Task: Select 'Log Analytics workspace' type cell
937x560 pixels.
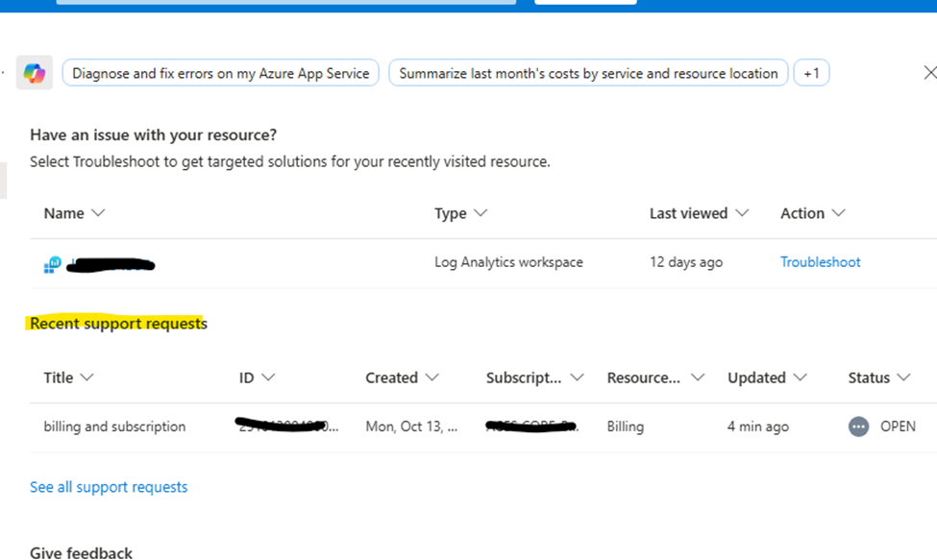Action: tap(508, 262)
